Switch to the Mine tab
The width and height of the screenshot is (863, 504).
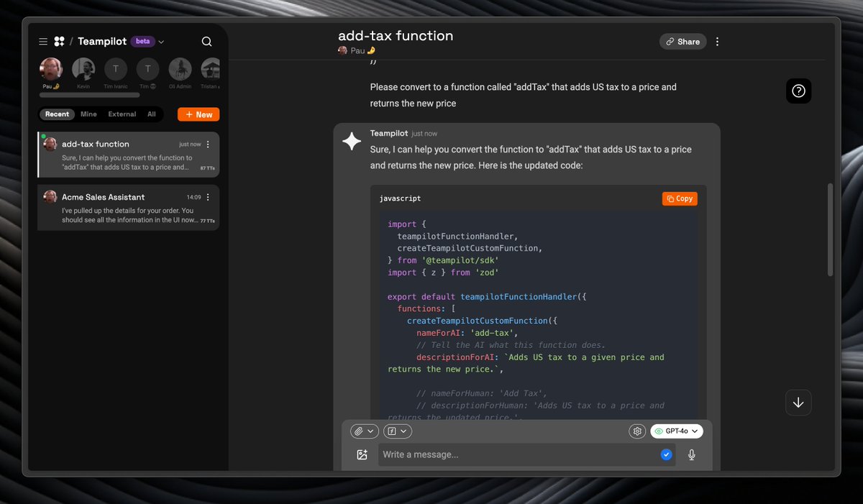(x=88, y=114)
